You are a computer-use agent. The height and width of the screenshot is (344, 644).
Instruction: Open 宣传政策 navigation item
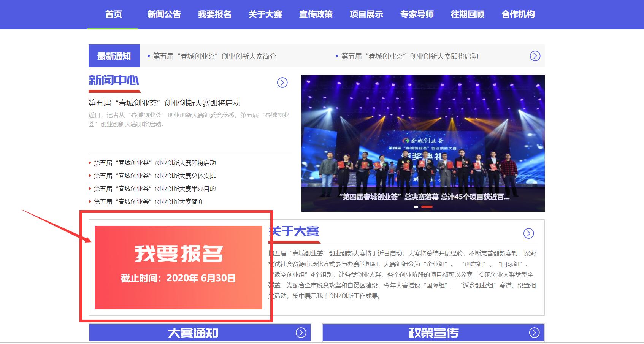316,14
